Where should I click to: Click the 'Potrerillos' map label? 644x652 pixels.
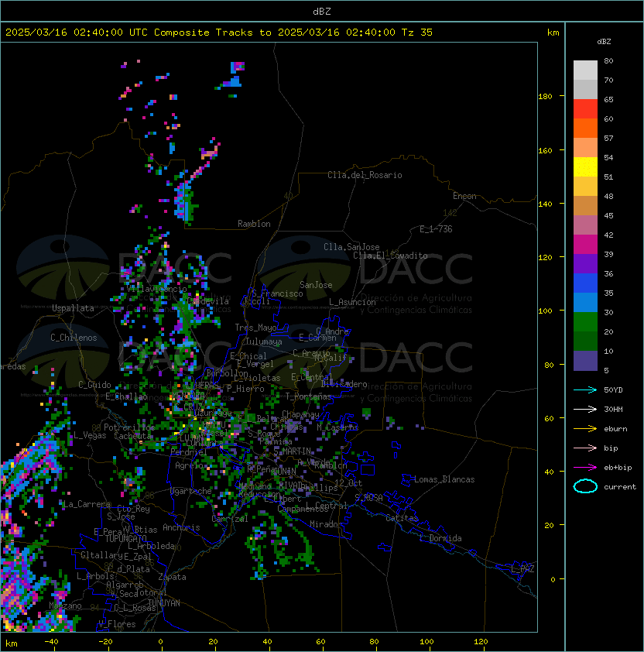pyautogui.click(x=129, y=427)
